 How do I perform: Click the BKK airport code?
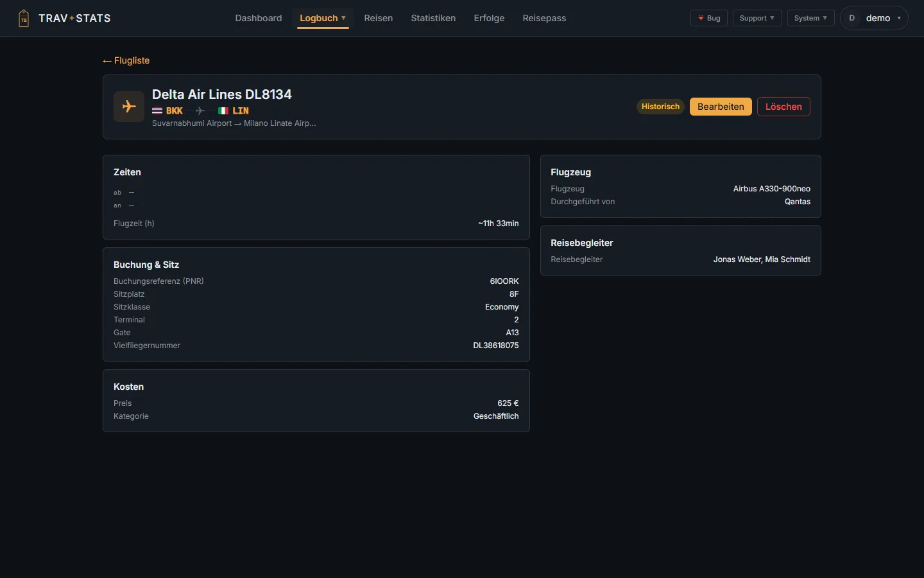pyautogui.click(x=175, y=111)
